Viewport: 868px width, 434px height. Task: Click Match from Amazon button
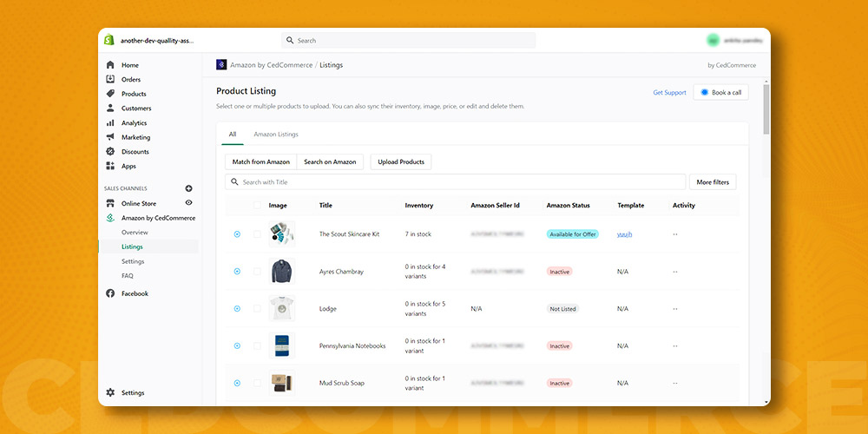pyautogui.click(x=260, y=161)
